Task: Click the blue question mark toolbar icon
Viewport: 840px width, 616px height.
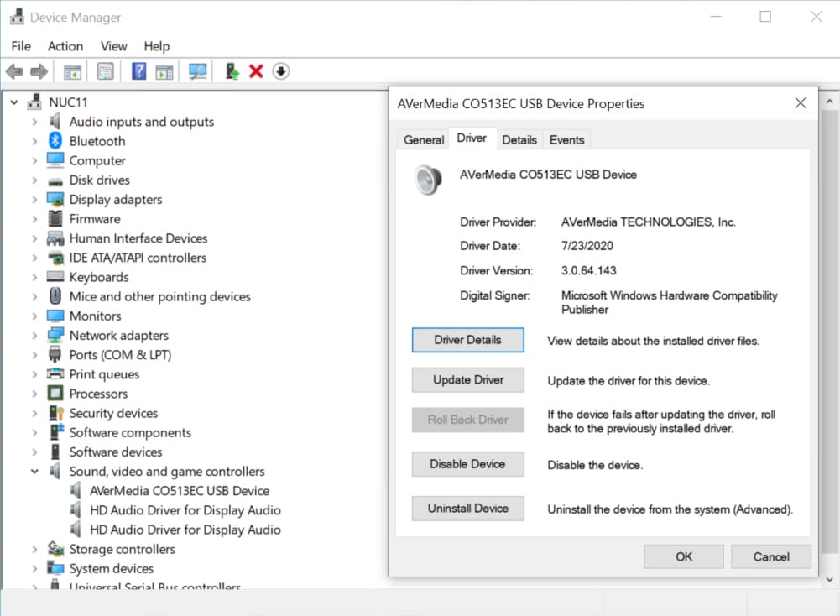Action: [x=138, y=71]
